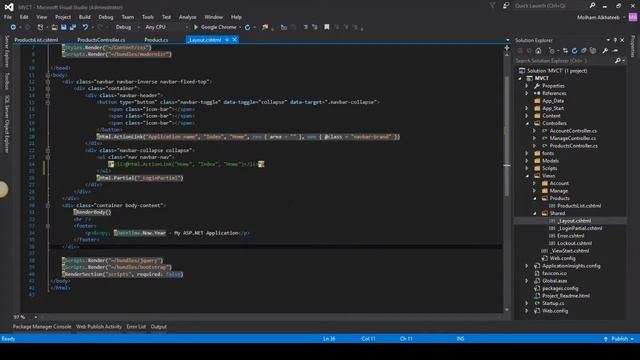The height and width of the screenshot is (360, 640).
Task: Open the Tools menu
Action: pyautogui.click(x=148, y=17)
